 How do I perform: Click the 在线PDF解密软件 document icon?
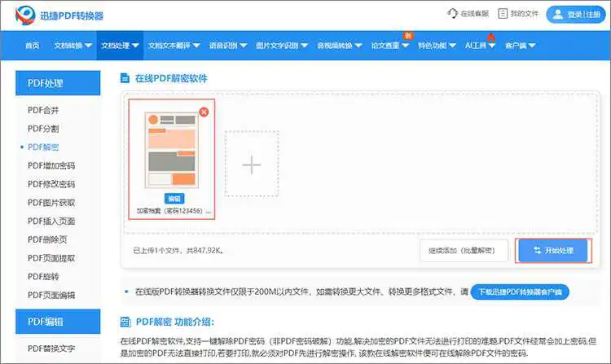pos(125,78)
